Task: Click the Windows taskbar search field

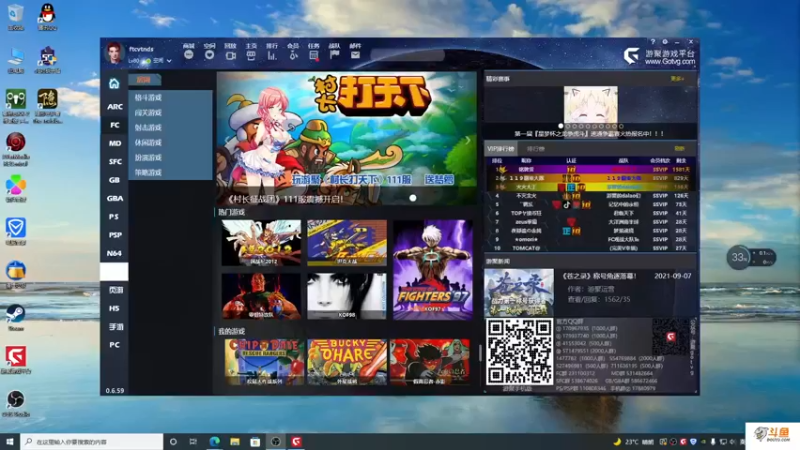Action: pyautogui.click(x=92, y=441)
